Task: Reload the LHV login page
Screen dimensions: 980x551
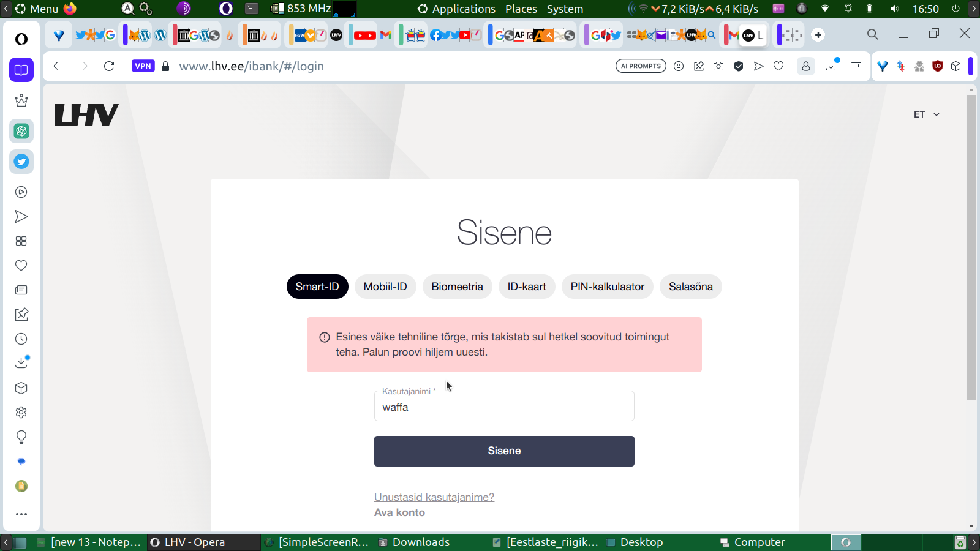Action: (x=109, y=66)
